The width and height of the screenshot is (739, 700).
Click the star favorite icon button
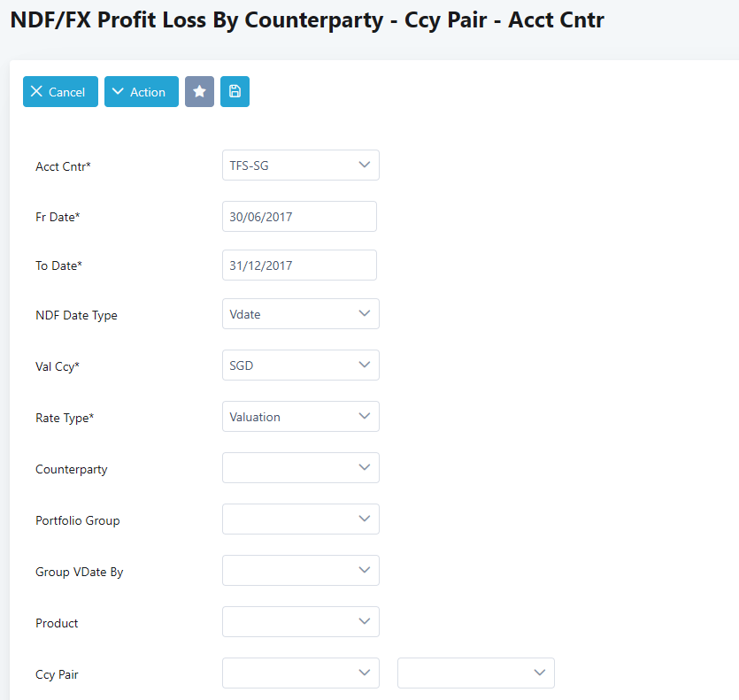199,92
